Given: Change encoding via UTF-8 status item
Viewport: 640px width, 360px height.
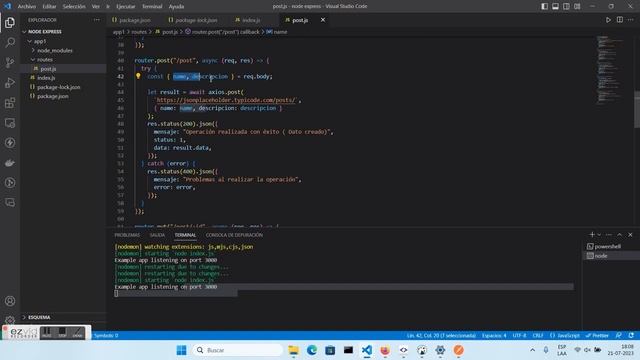Looking at the screenshot, I should 519,336.
